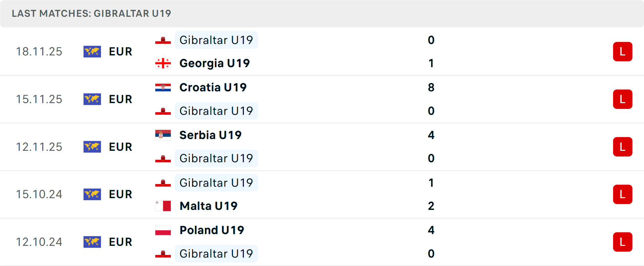
Task: Click the EUR world map icon for 18.11.25
Action: tap(92, 51)
